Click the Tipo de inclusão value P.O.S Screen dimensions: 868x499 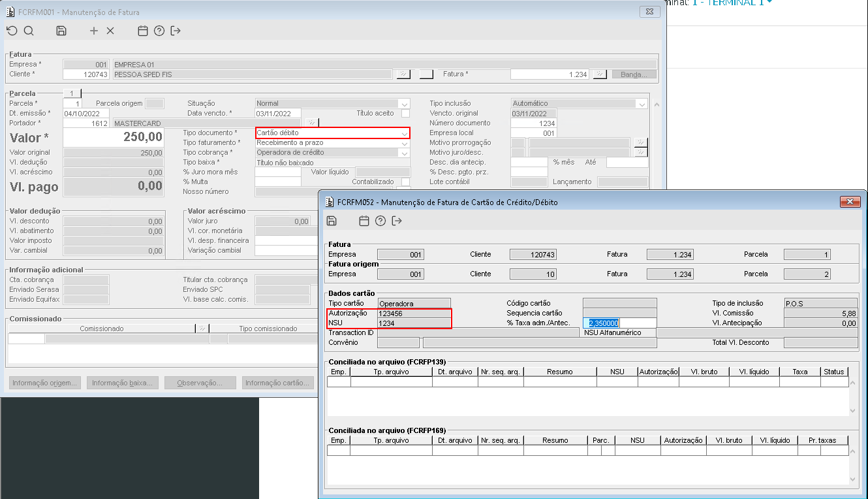coord(821,303)
